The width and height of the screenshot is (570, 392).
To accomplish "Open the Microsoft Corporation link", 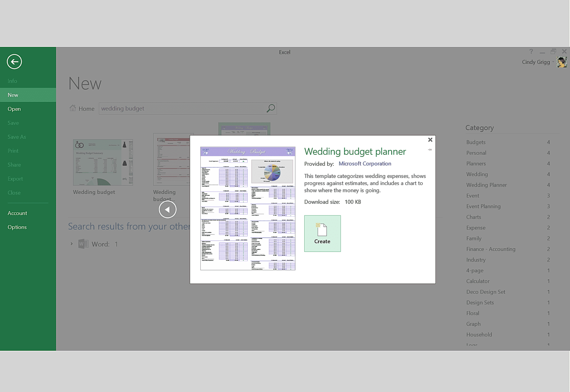I will click(x=364, y=163).
